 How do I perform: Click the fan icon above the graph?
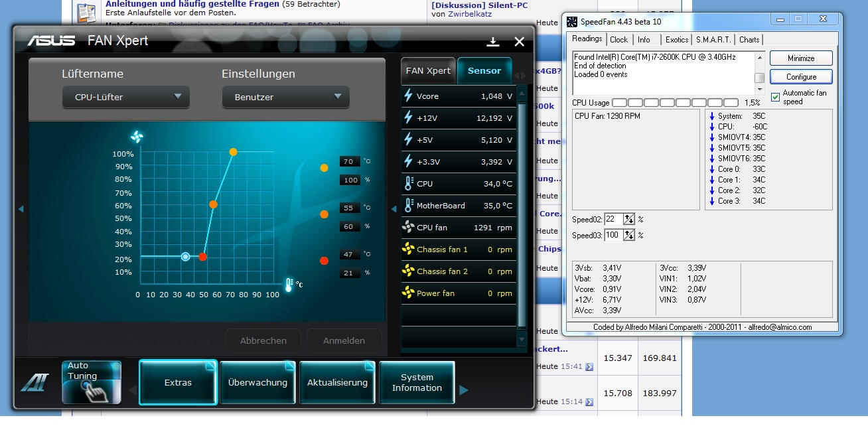pyautogui.click(x=137, y=137)
